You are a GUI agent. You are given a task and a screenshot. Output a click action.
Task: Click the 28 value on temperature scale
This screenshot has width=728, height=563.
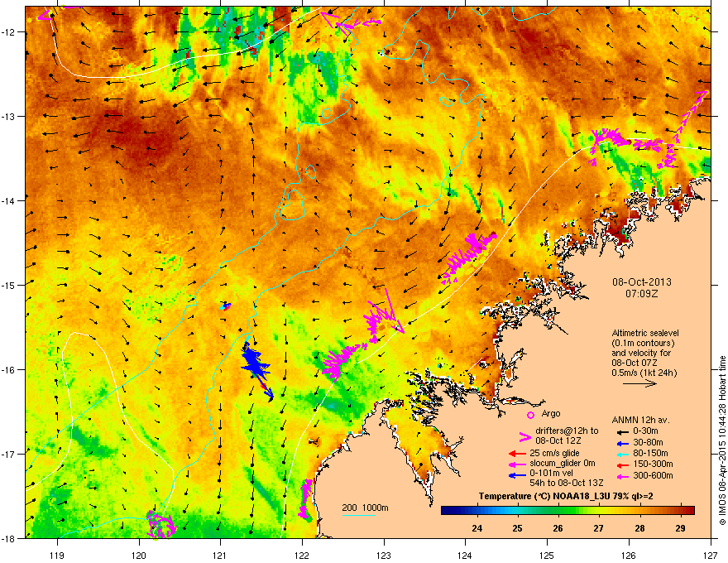pyautogui.click(x=639, y=528)
